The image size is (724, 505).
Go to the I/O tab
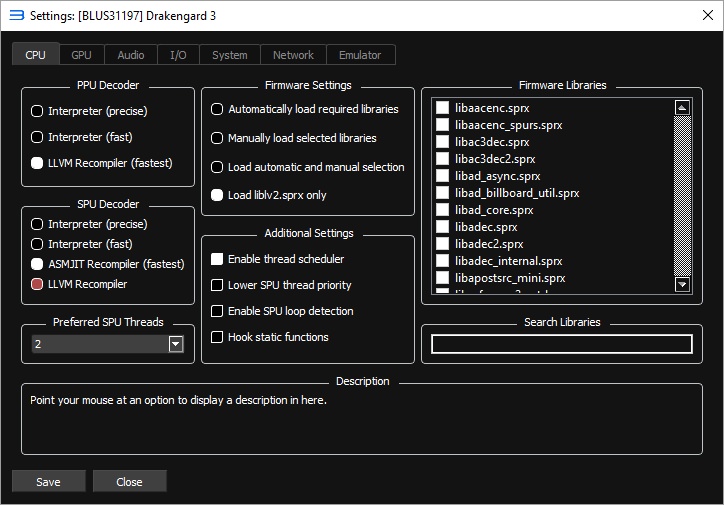coord(178,55)
